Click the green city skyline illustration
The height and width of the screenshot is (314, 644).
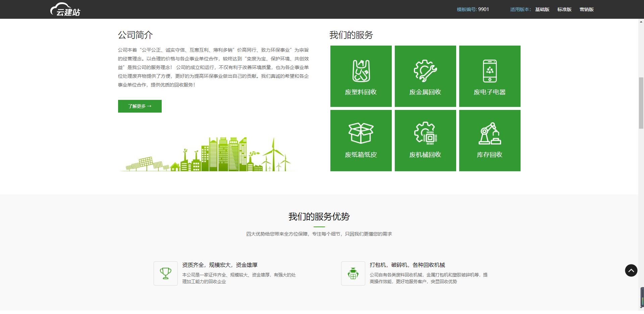tap(208, 155)
